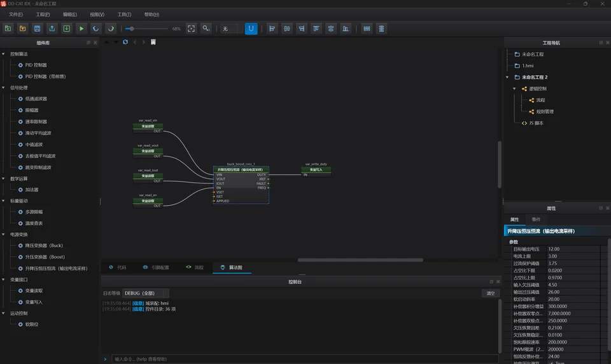Float the 组件库 panel with its undock icon
The image size is (611, 364).
point(88,43)
